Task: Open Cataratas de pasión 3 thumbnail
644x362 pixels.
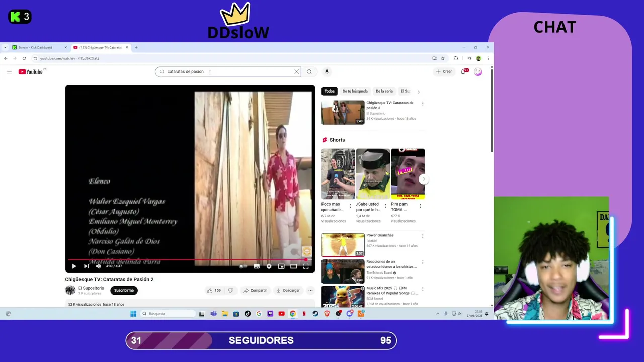Action: tap(343, 112)
